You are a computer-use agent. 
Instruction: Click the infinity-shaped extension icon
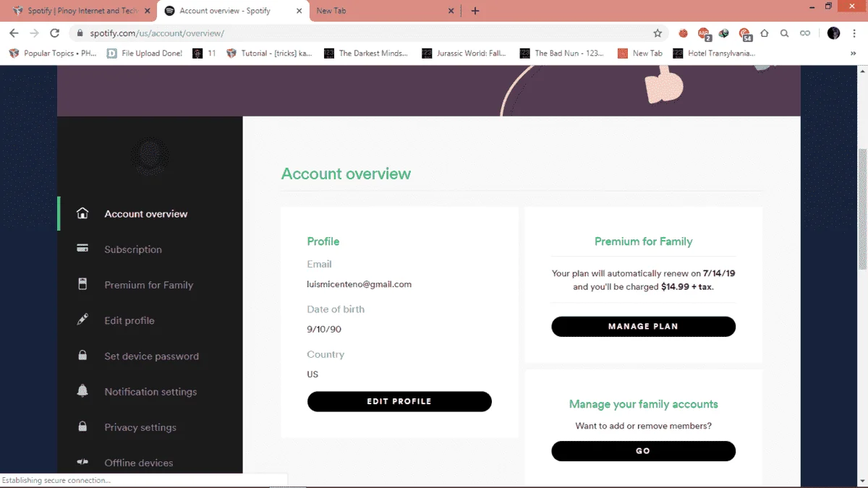[804, 33]
